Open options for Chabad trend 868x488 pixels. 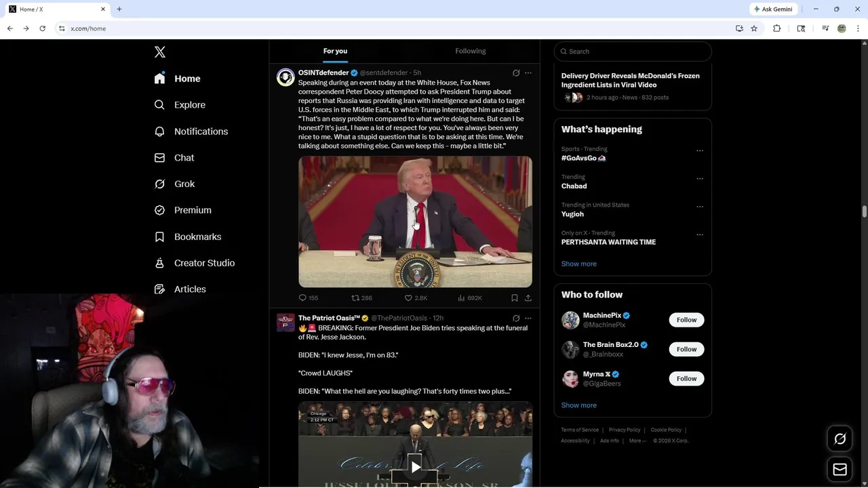click(700, 178)
